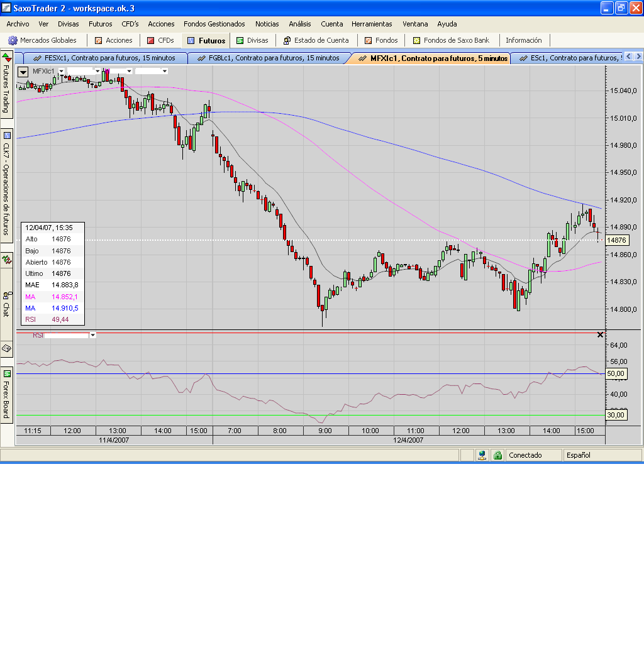
Task: Click the Estado de Cuenta icon
Action: tap(287, 40)
